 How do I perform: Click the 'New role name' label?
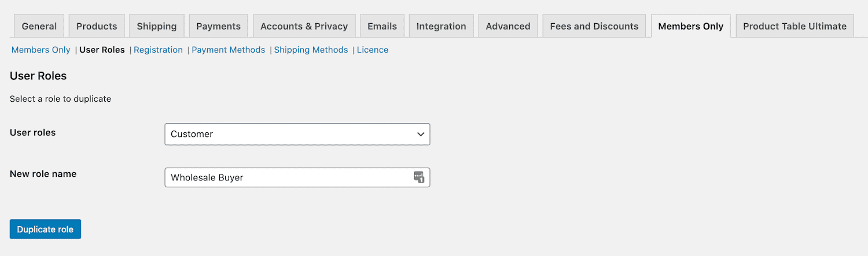(43, 173)
